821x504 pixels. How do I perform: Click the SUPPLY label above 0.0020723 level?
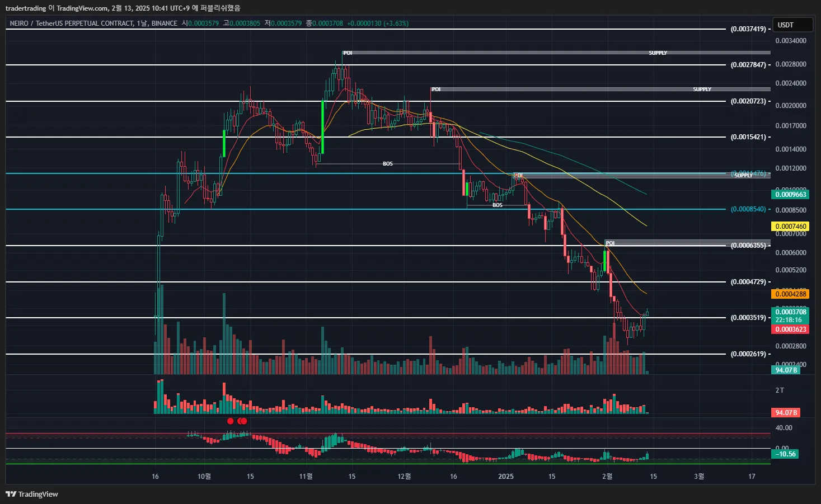[x=702, y=90]
